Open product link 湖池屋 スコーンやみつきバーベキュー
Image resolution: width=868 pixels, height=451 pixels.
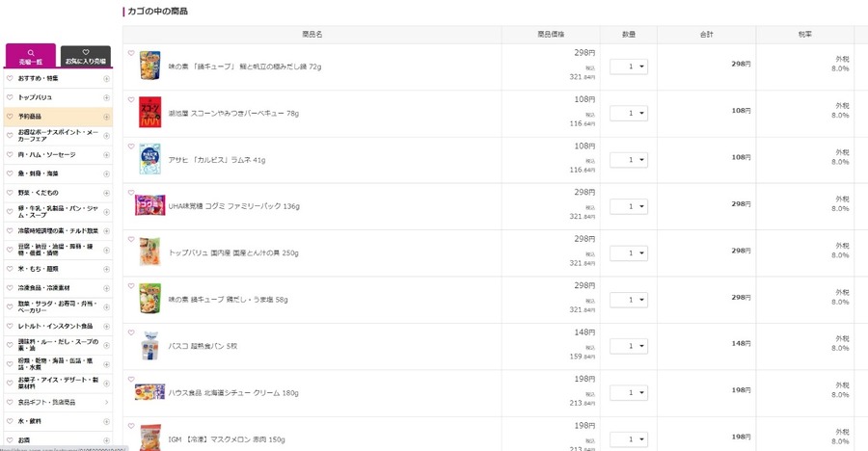coord(233,114)
